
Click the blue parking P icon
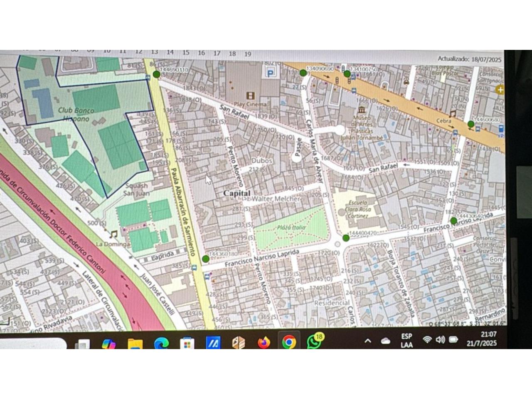click(271, 73)
